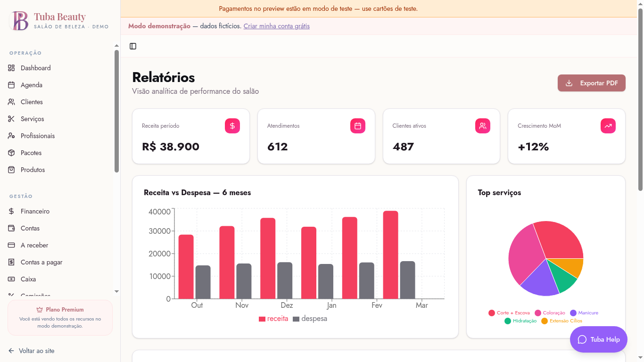The height and width of the screenshot is (362, 644).
Task: Click the Profissionais user icon
Action: [x=11, y=136]
